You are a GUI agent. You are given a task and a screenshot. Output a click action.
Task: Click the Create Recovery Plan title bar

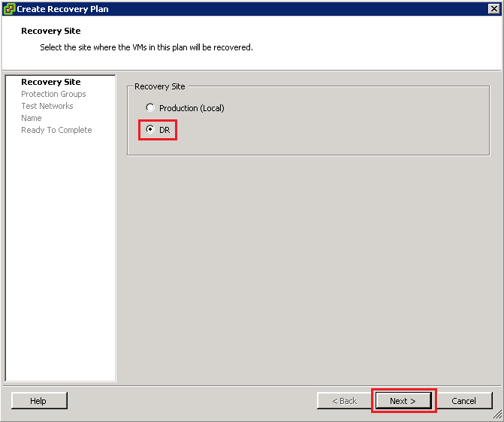225,9
